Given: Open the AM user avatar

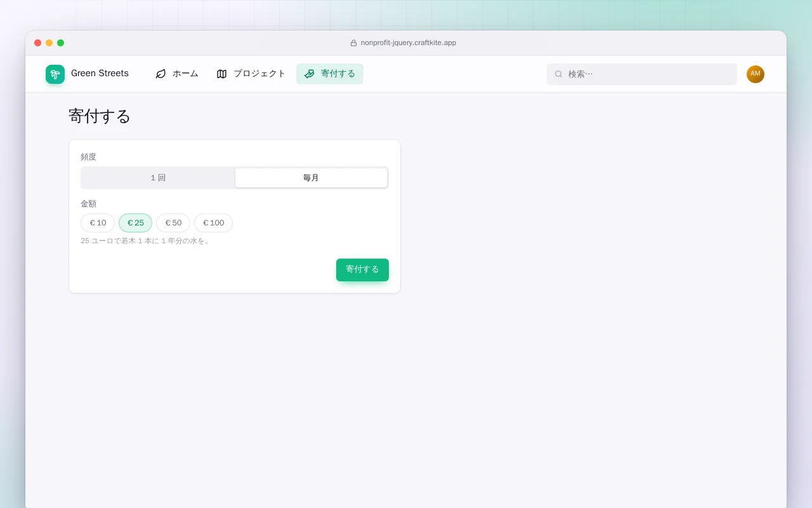Looking at the screenshot, I should [756, 74].
